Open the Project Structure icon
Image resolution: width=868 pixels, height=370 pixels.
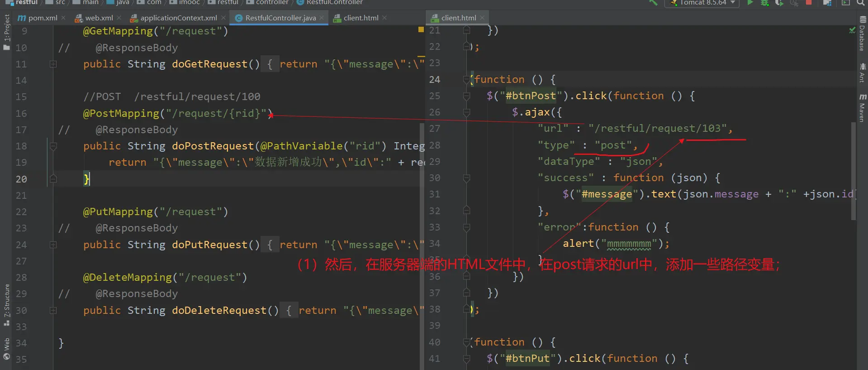827,3
